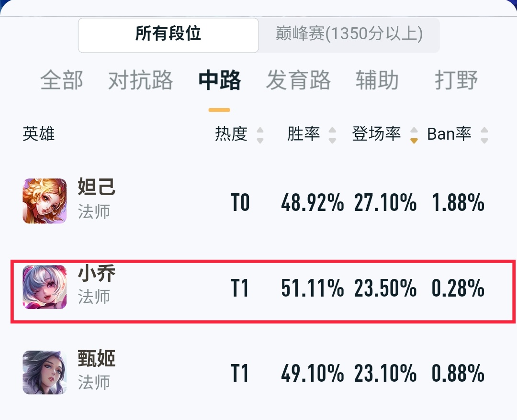Sort by 胜率 using the arrow icon
This screenshot has width=517, height=420.
point(332,135)
